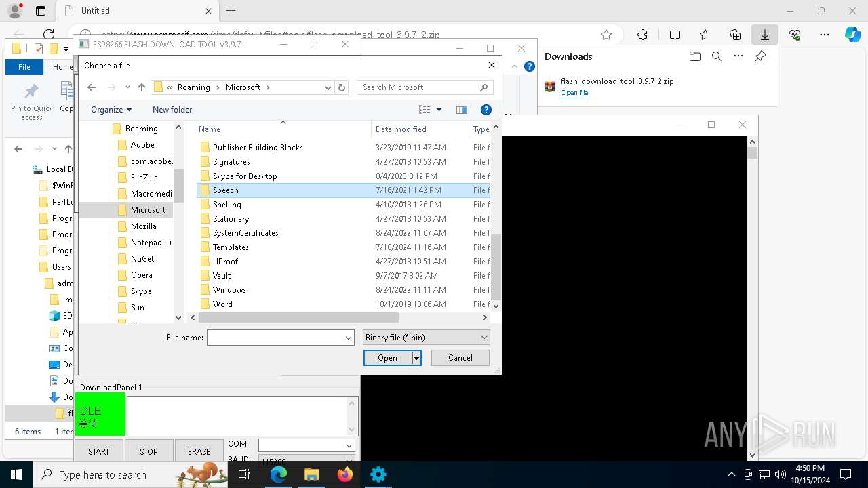This screenshot has width=868, height=488.
Task: Open File tab in Explorer
Action: 24,67
